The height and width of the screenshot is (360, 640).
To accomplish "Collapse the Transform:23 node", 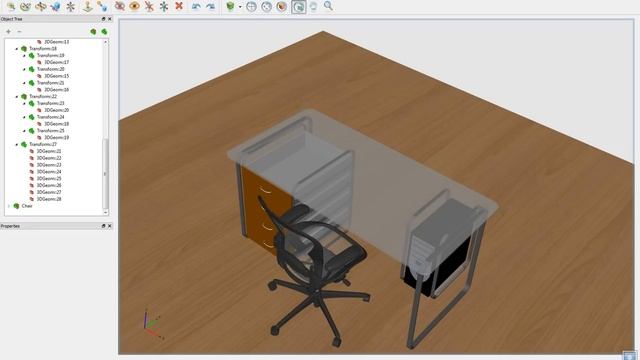I will pyautogui.click(x=24, y=103).
